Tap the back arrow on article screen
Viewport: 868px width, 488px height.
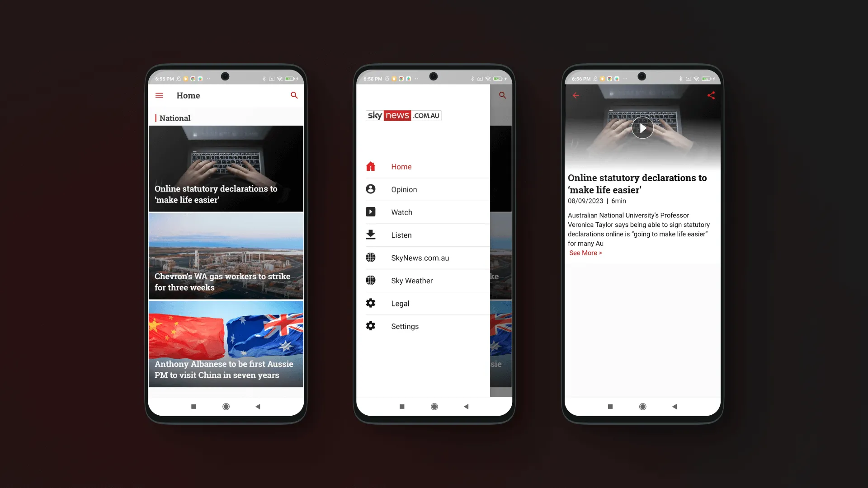(x=576, y=95)
